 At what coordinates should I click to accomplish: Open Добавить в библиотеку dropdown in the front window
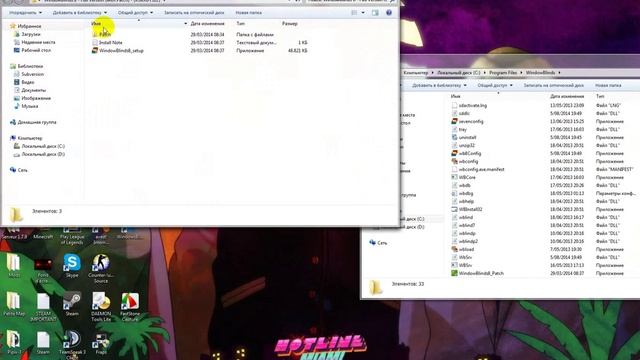click(x=80, y=13)
